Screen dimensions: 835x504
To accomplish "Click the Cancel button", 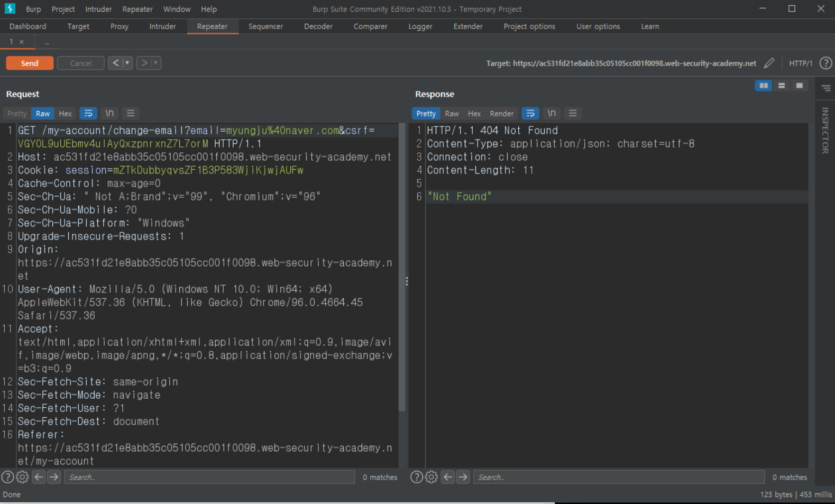I will (x=80, y=63).
